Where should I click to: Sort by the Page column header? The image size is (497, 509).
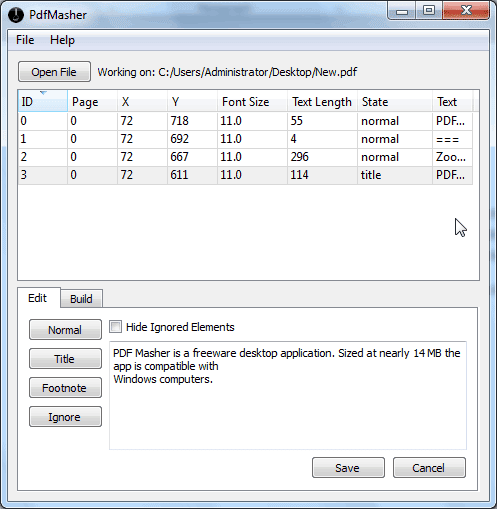92,101
